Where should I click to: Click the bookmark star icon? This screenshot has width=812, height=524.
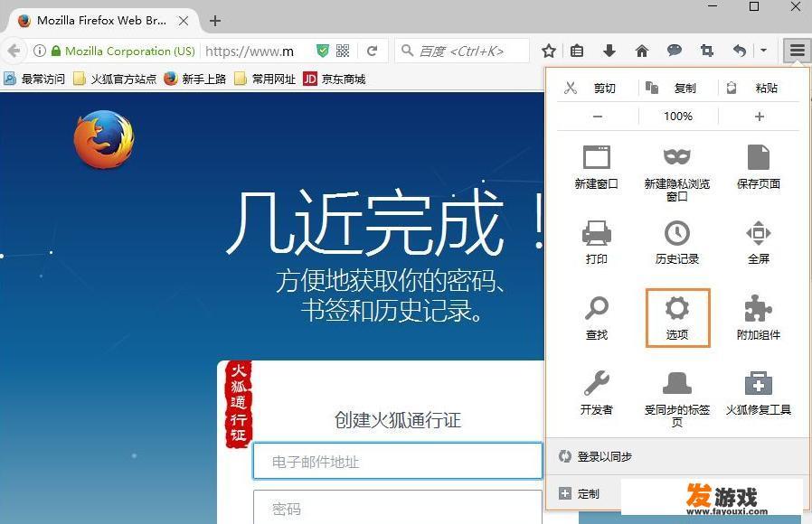pyautogui.click(x=548, y=51)
